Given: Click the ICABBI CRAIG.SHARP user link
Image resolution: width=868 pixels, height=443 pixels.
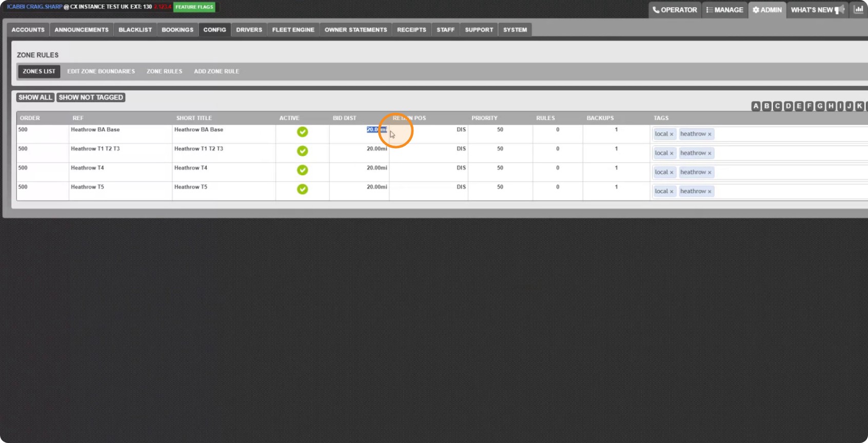Looking at the screenshot, I should pos(34,7).
